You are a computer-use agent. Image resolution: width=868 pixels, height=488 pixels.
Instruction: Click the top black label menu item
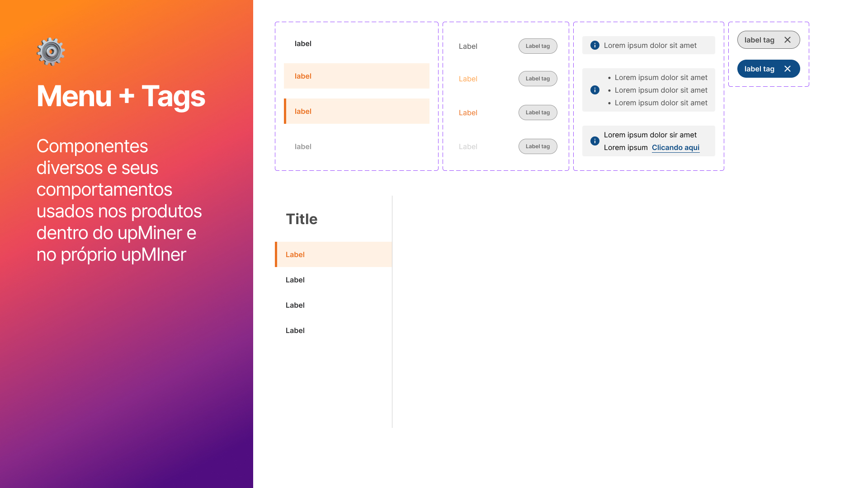303,43
